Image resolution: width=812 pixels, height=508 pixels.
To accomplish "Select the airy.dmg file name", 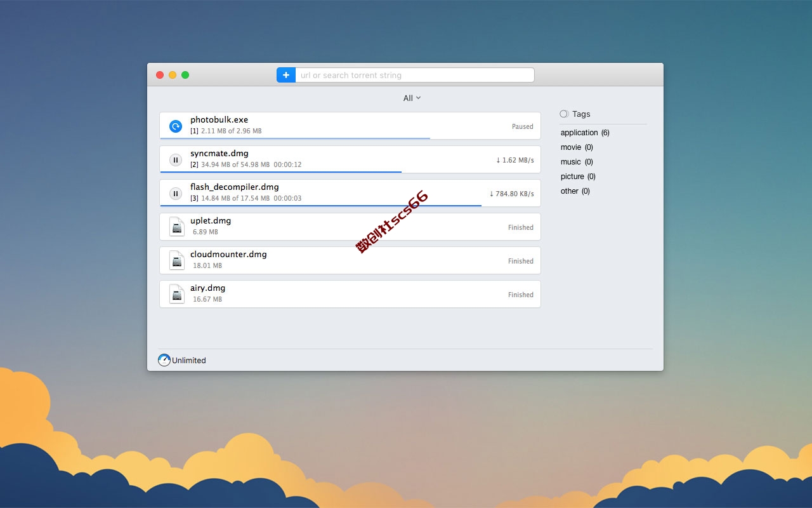I will click(x=208, y=288).
